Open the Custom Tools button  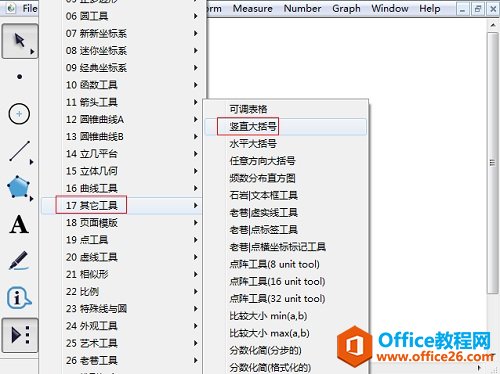click(x=20, y=335)
